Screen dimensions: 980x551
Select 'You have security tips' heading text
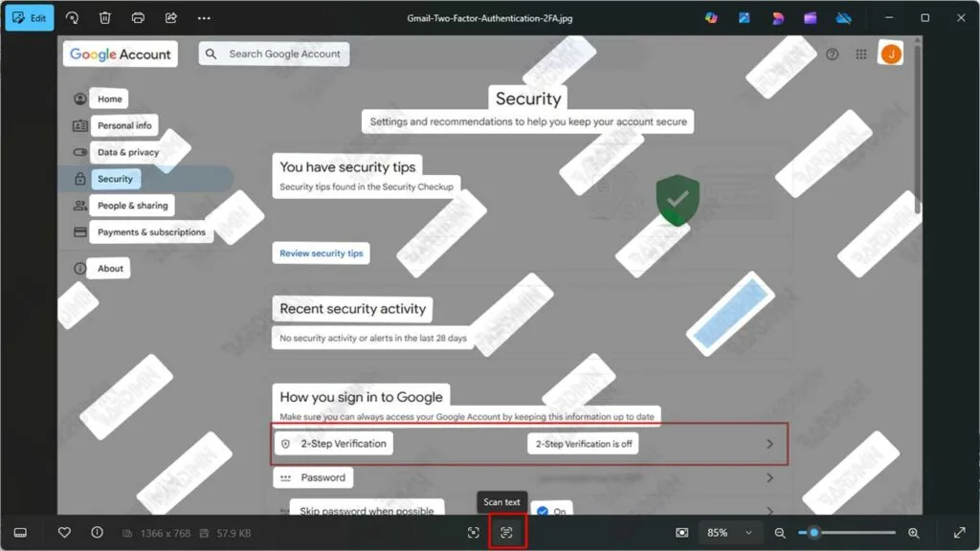[347, 166]
